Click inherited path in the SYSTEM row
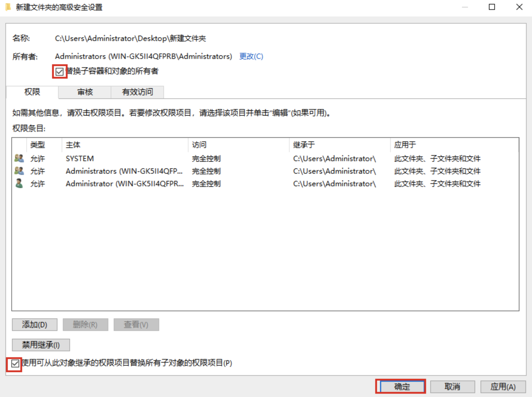Image resolution: width=532 pixels, height=397 pixels. click(334, 158)
